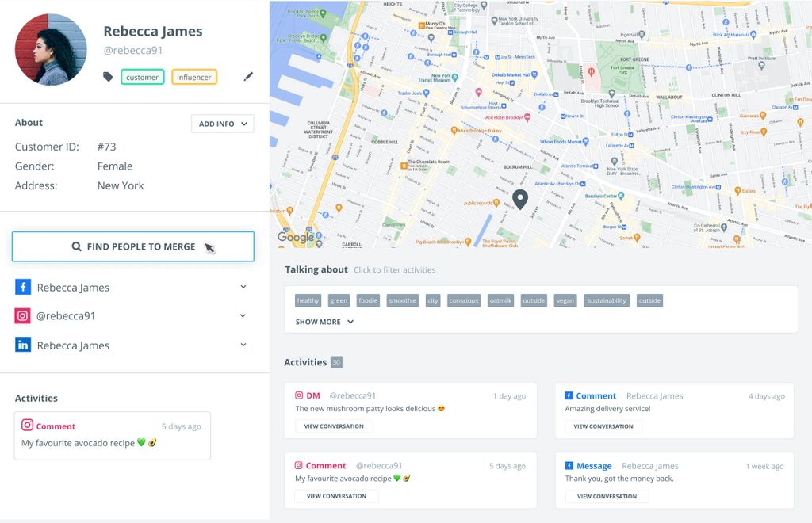Toggle the 'vegan' topic filter tag
This screenshot has height=523, width=812.
pyautogui.click(x=565, y=301)
